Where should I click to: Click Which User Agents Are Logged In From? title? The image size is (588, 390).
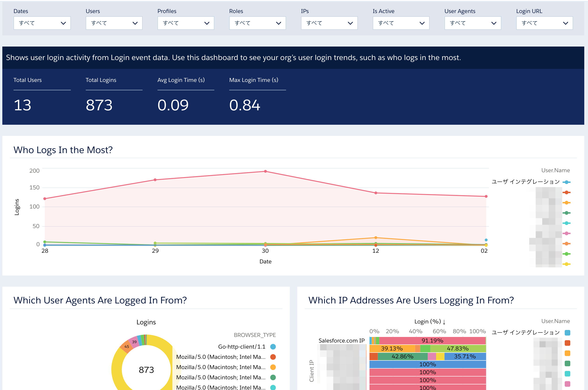click(x=100, y=300)
